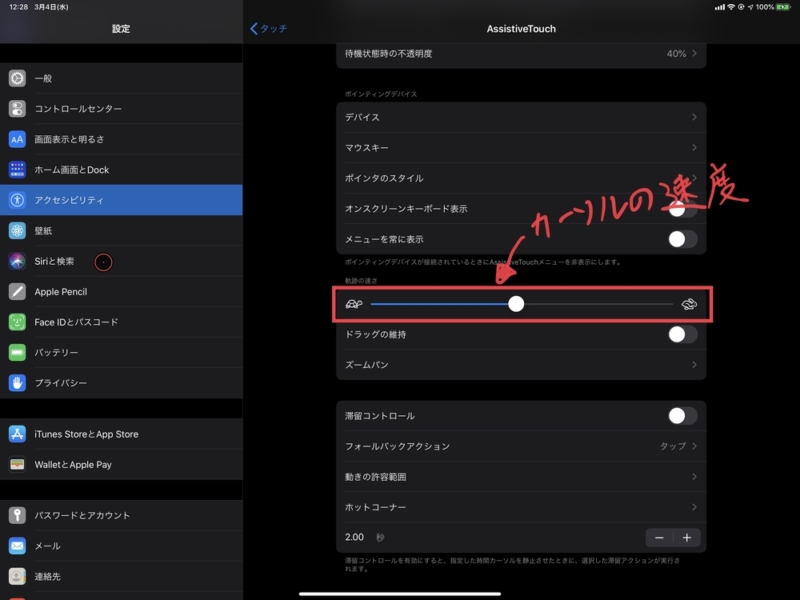Click the コントロールセンター icon

tap(17, 109)
